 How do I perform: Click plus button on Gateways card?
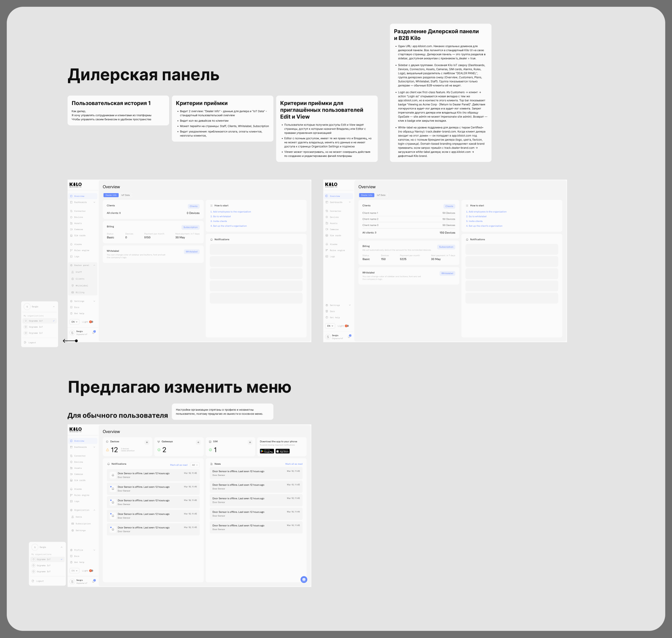tap(198, 442)
